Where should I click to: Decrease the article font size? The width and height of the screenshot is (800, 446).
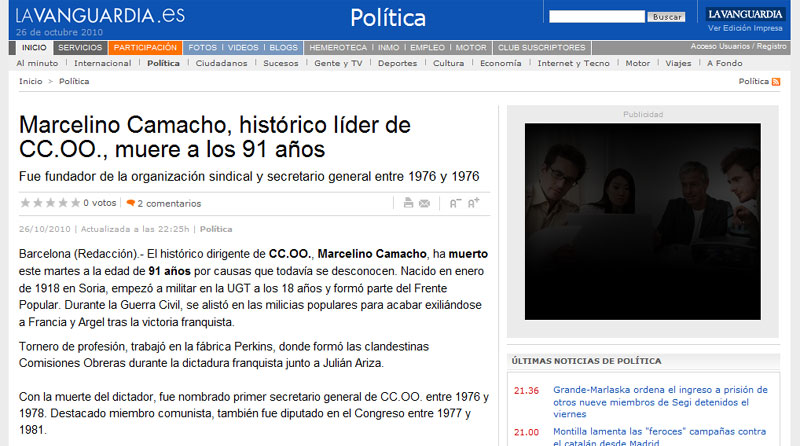(x=455, y=203)
